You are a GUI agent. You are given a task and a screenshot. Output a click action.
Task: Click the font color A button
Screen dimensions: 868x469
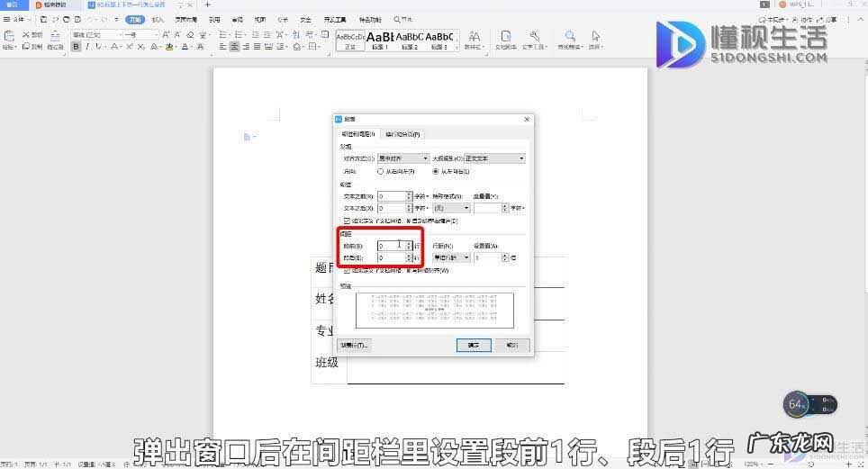point(185,47)
